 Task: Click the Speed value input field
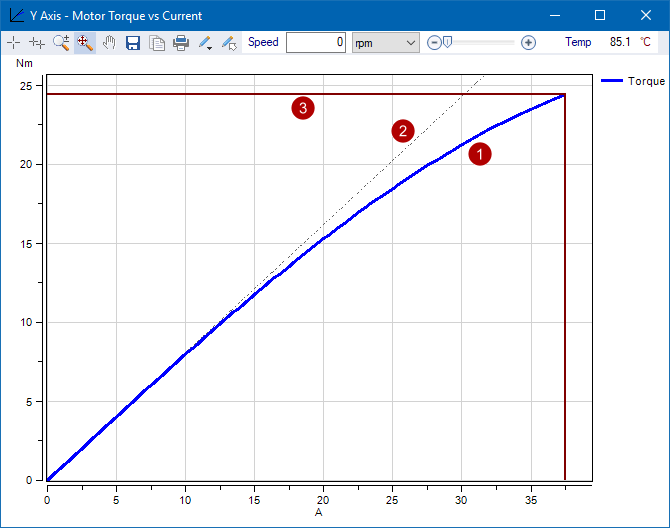(316, 42)
